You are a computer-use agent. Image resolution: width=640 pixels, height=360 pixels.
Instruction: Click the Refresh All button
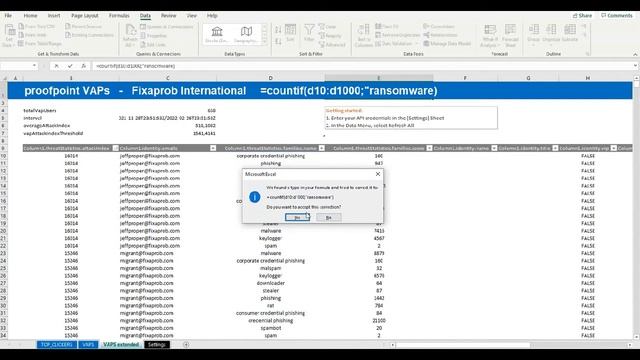point(130,36)
